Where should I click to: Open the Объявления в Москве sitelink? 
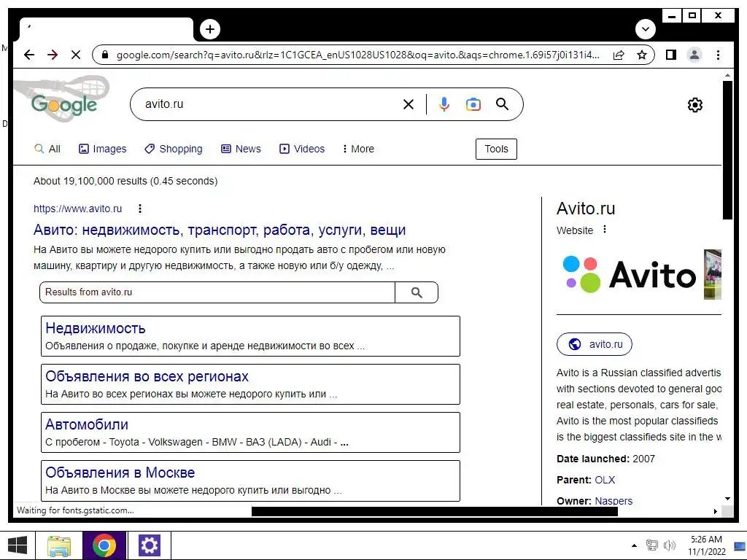[x=120, y=472]
